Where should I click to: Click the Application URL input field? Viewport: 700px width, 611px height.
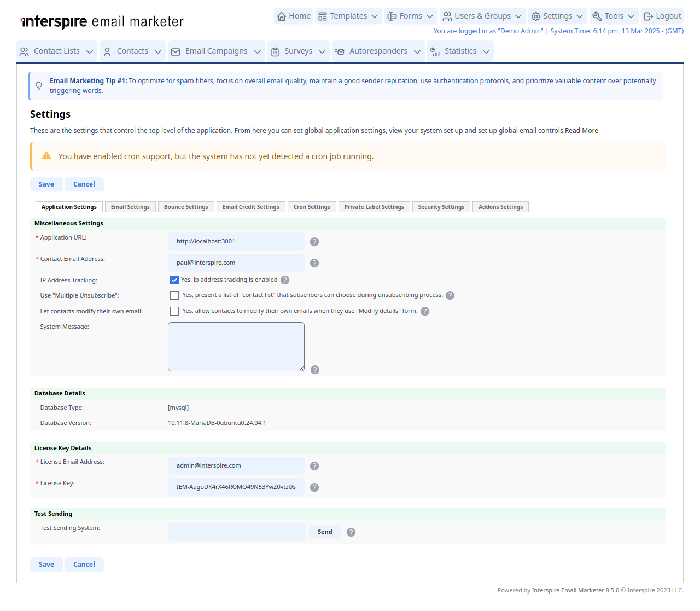coord(236,241)
